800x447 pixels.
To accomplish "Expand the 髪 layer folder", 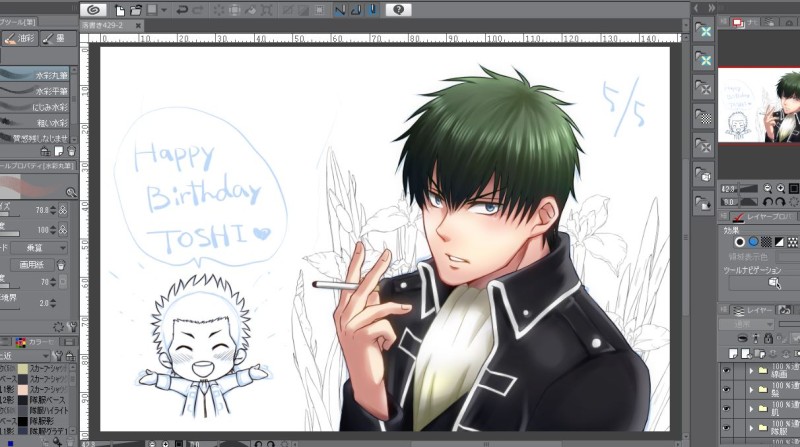I will (752, 390).
